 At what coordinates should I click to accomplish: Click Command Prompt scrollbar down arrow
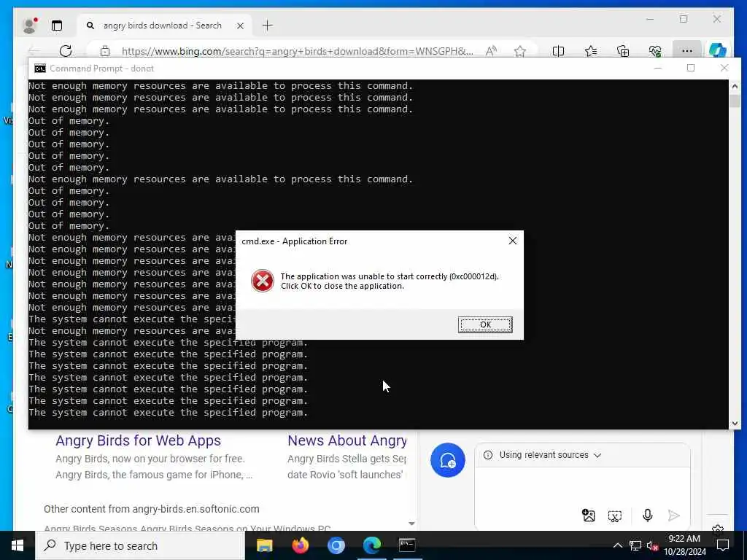click(735, 424)
